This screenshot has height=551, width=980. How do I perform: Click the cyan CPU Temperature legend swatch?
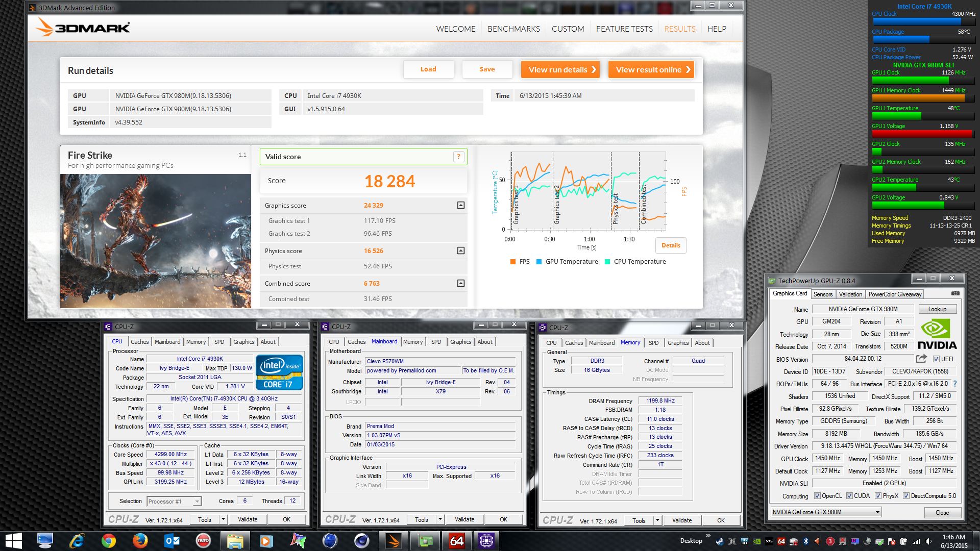coord(607,262)
